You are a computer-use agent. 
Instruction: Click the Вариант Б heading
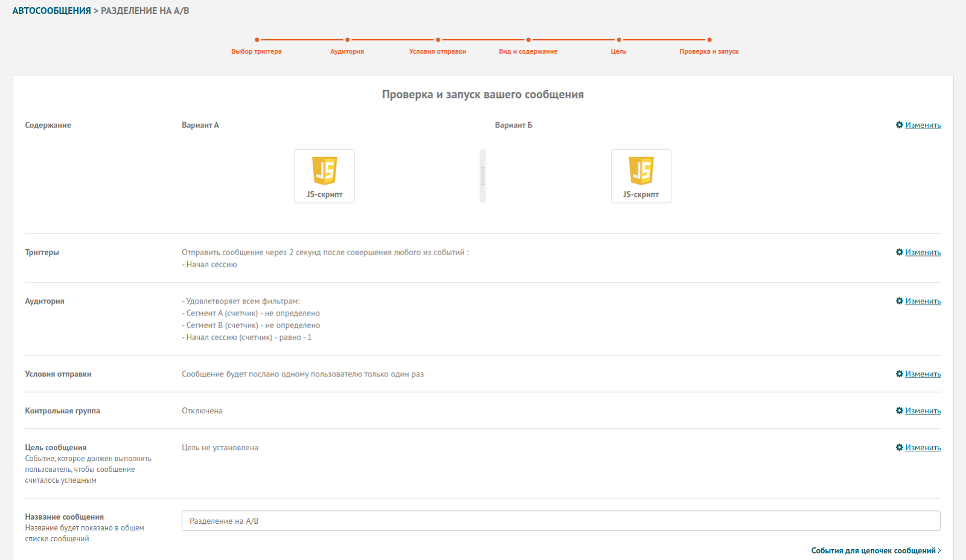pyautogui.click(x=514, y=126)
